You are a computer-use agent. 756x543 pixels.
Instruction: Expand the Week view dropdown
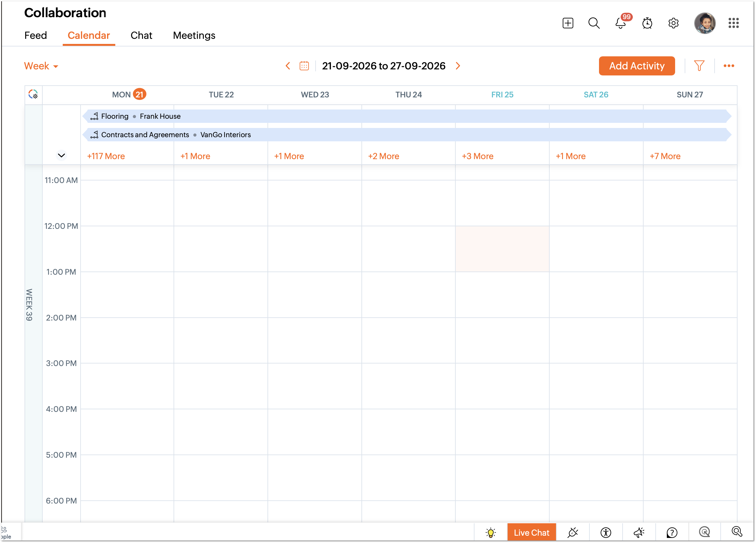coord(41,66)
